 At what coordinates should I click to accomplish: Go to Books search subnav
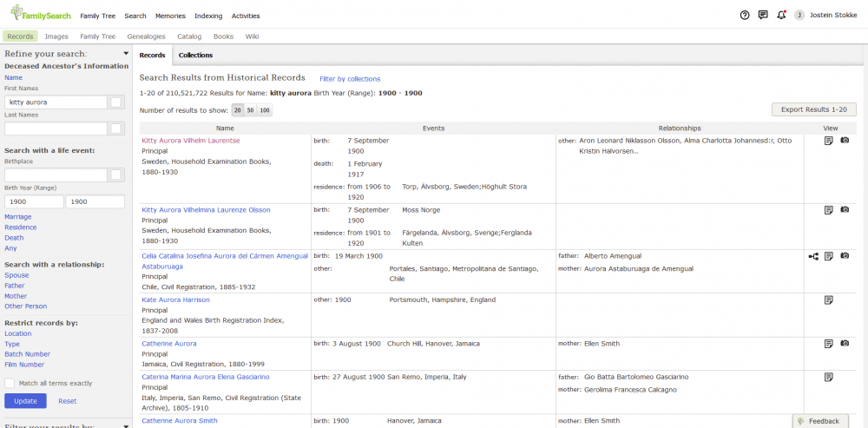(x=224, y=36)
